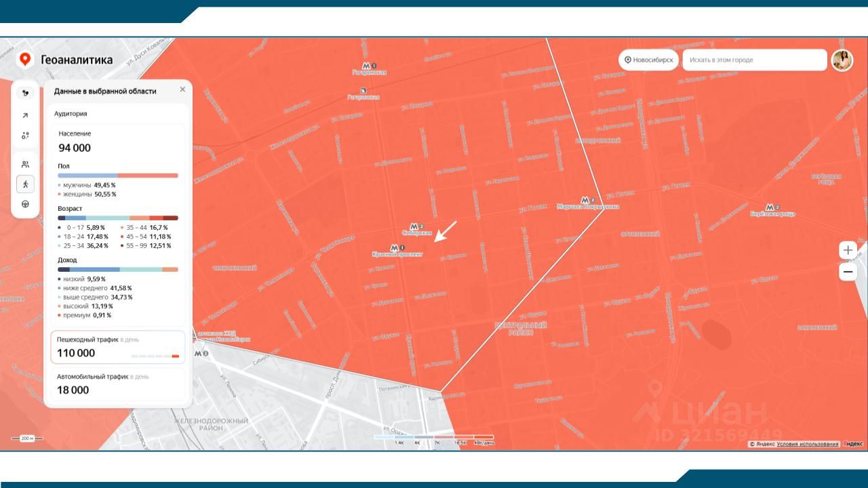The image size is (868, 488).
Task: Click the '200 м' map scale indicator
Action: coord(27,439)
